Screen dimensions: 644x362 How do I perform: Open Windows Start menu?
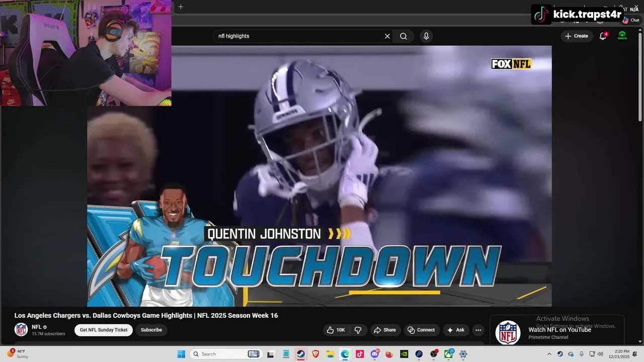tap(181, 354)
